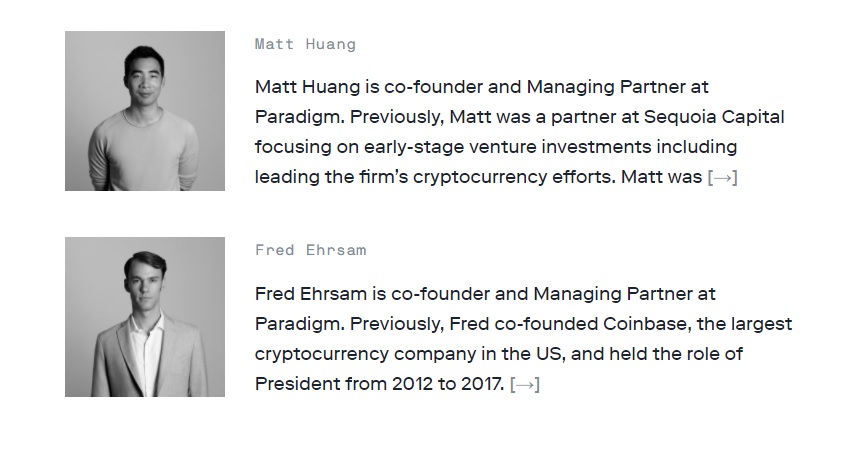Click "Paradigm" in Matt Huang's bio text
This screenshot has height=456, width=866.
point(297,117)
